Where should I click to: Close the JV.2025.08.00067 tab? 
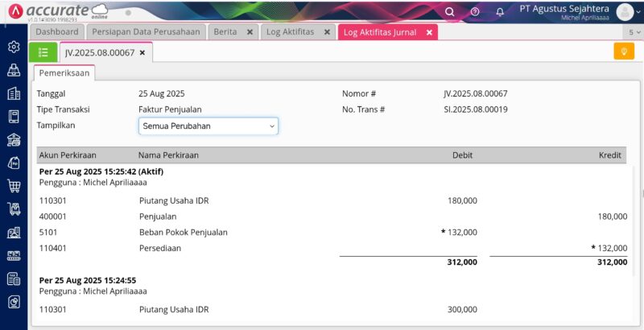coord(142,52)
